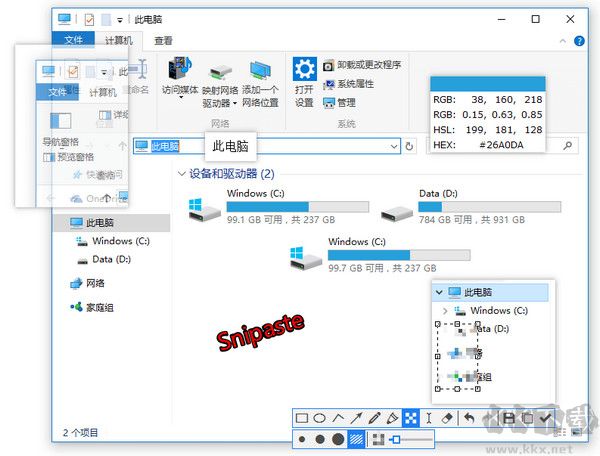Collapse the 设备和驱动器 (2) group
600x456 pixels.
181,174
